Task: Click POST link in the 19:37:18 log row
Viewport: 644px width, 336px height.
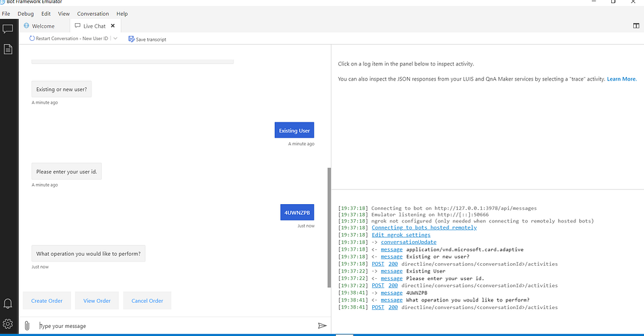Action: [x=378, y=264]
